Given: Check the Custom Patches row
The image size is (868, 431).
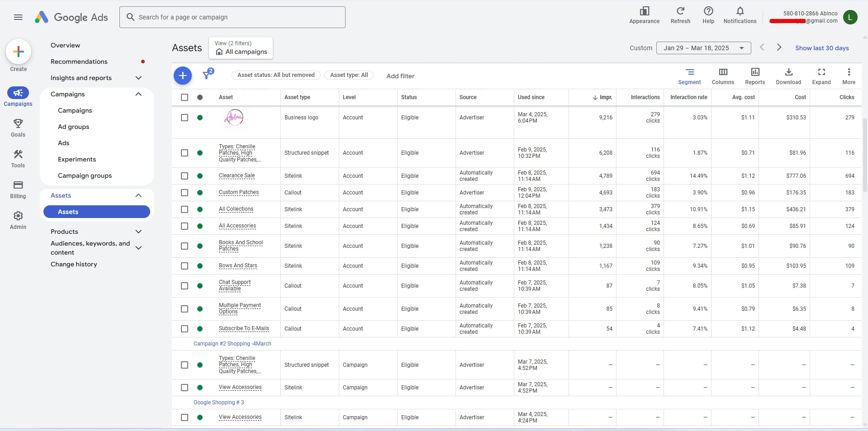Looking at the screenshot, I should click(x=185, y=193).
